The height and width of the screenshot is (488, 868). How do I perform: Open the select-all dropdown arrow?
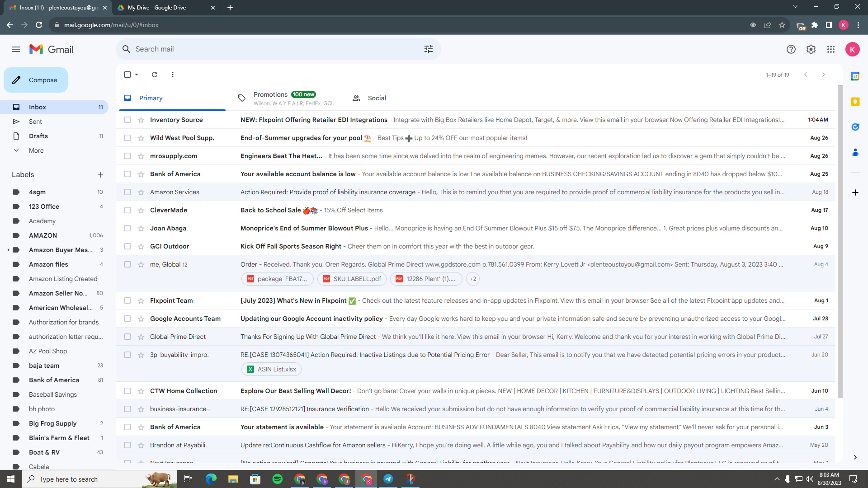coord(137,75)
